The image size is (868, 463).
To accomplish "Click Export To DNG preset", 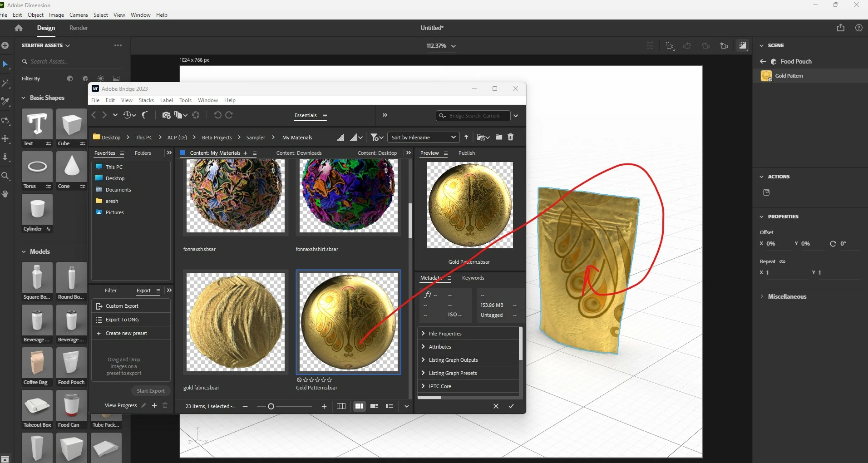I will (131, 320).
